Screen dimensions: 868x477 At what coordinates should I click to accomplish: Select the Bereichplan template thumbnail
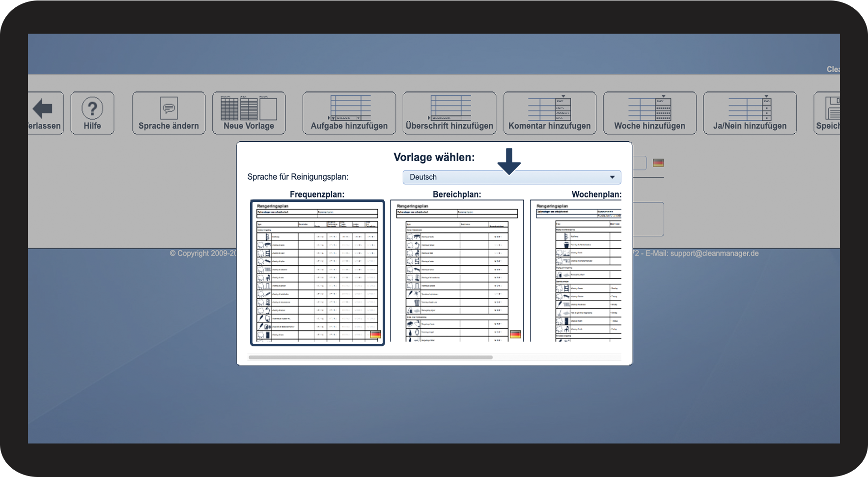[x=457, y=271]
